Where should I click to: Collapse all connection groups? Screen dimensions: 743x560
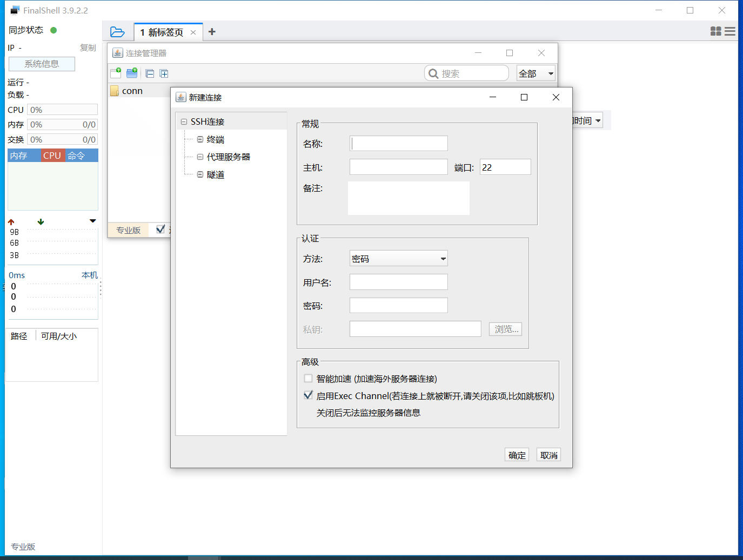click(150, 73)
